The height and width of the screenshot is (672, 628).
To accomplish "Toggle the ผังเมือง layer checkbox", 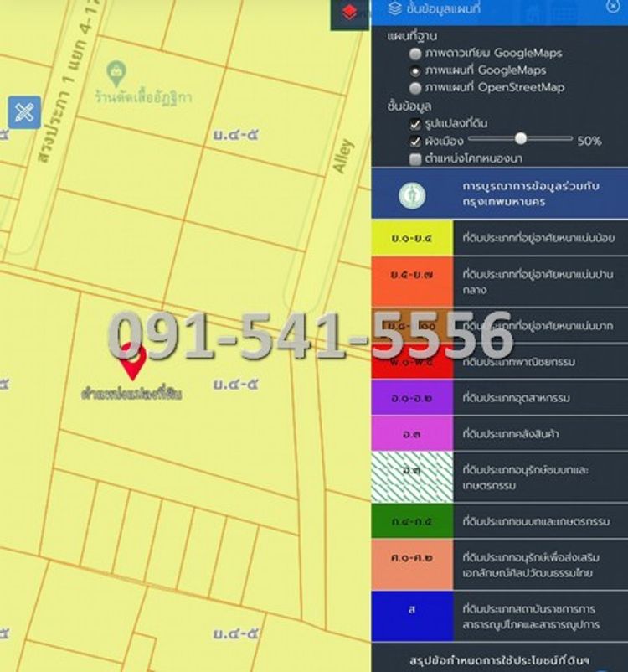I will 415,141.
